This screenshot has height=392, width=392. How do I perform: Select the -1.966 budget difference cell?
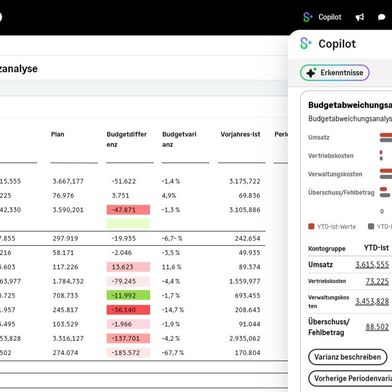128,324
